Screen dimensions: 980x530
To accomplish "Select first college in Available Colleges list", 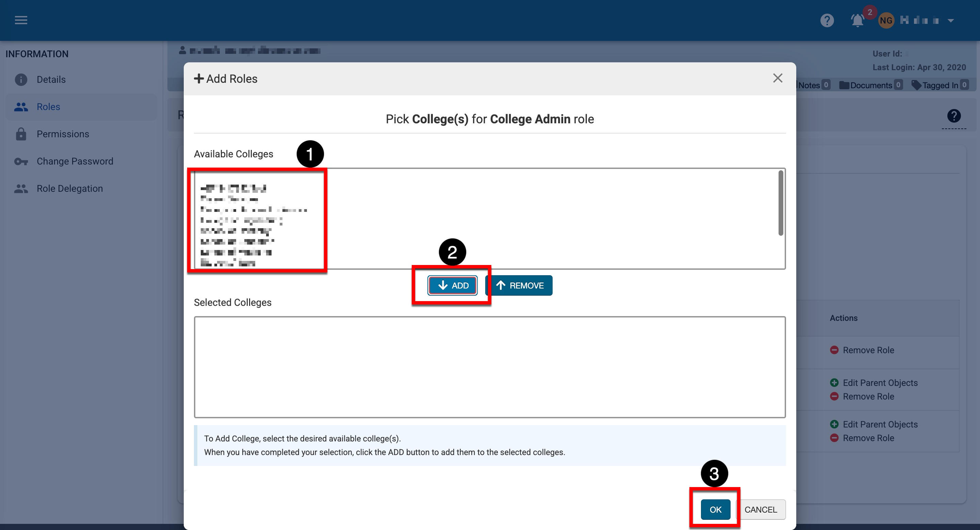I will 233,188.
